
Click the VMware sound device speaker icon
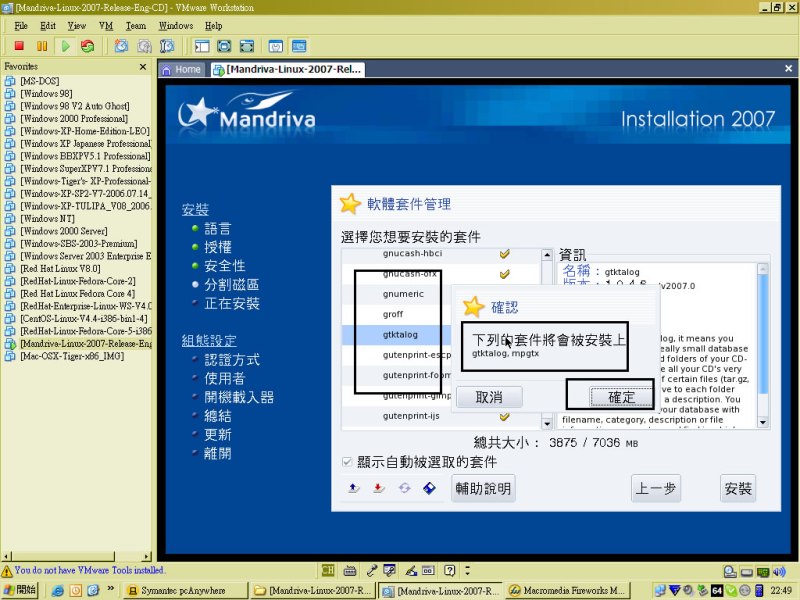[x=779, y=571]
